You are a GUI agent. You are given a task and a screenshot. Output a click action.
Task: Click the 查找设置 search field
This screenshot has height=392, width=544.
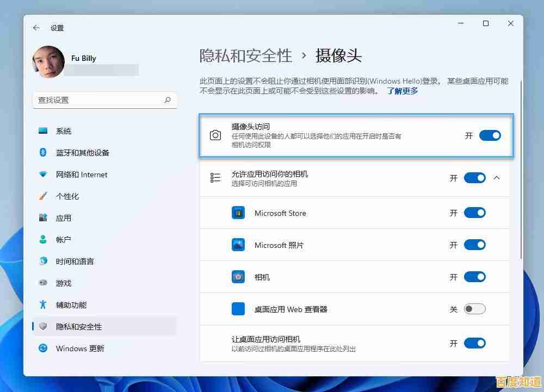[105, 100]
